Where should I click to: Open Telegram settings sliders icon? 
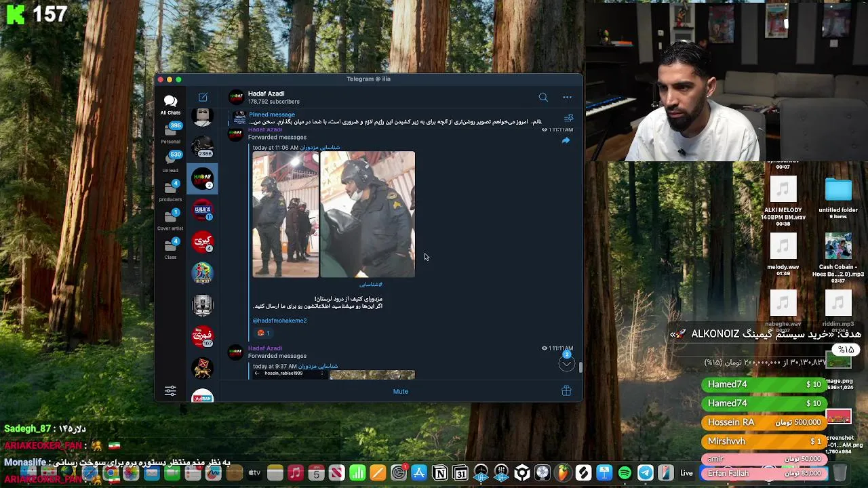point(170,391)
